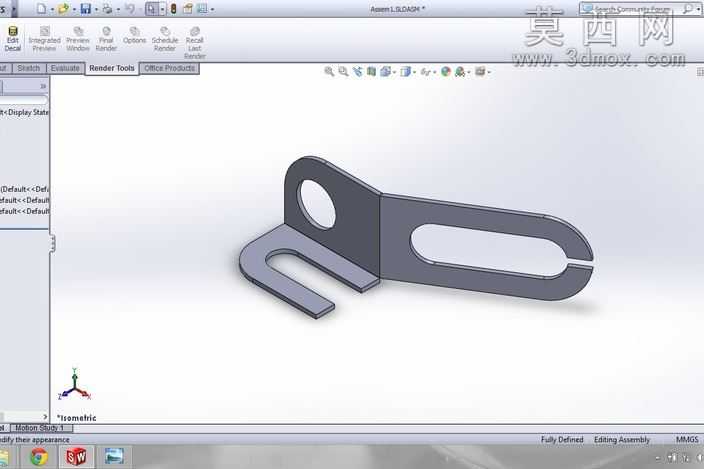Click the *Isometric view label
Screen dimensions: 704x469
pyautogui.click(x=76, y=418)
